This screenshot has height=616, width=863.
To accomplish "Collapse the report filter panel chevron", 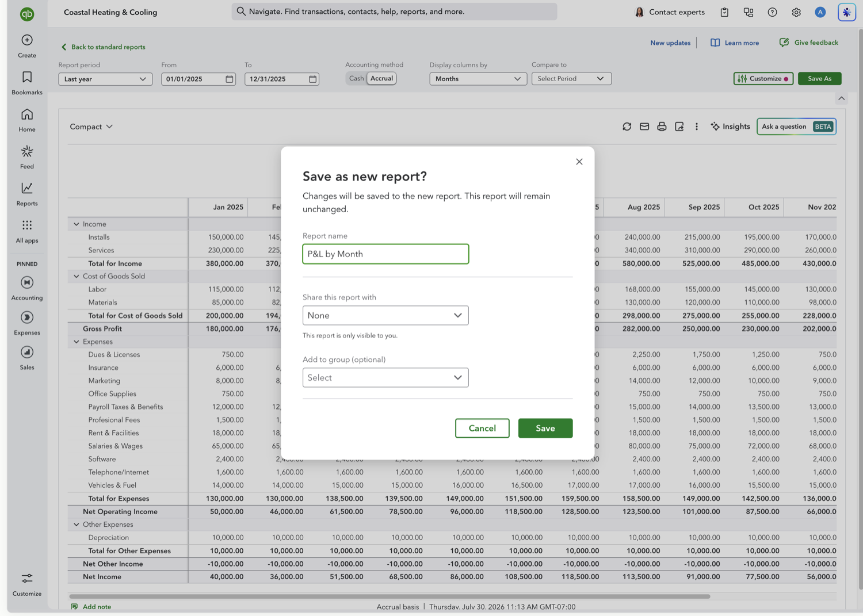I will (842, 98).
